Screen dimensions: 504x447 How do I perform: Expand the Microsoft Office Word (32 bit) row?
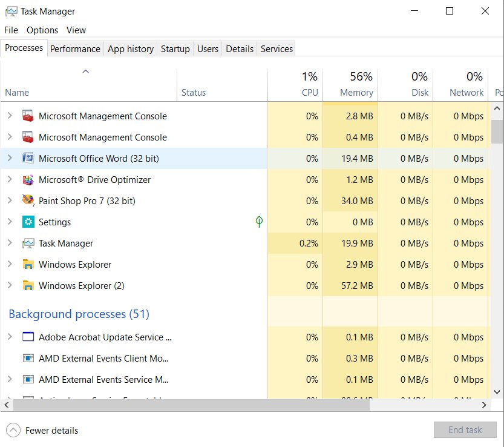[x=10, y=158]
